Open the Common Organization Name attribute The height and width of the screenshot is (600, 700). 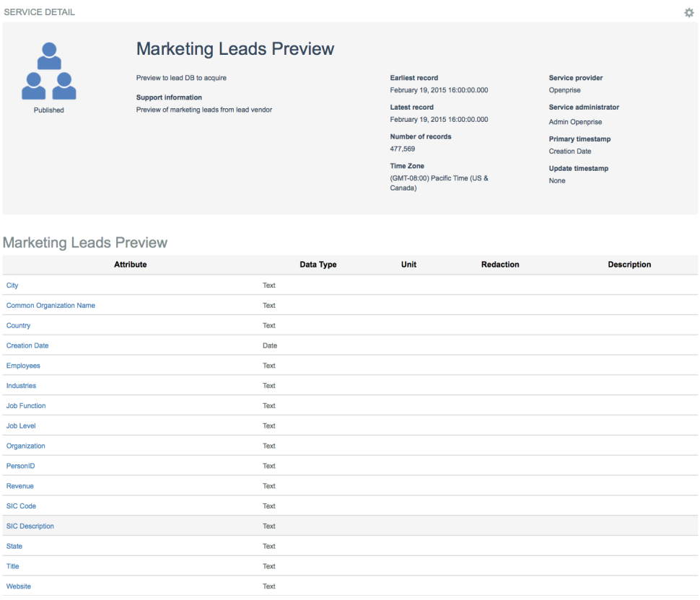coord(50,305)
